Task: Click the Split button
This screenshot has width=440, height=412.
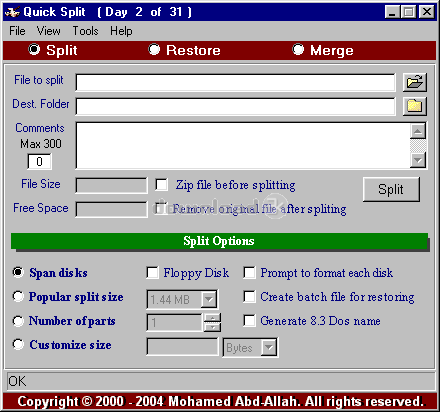Action: coord(391,189)
